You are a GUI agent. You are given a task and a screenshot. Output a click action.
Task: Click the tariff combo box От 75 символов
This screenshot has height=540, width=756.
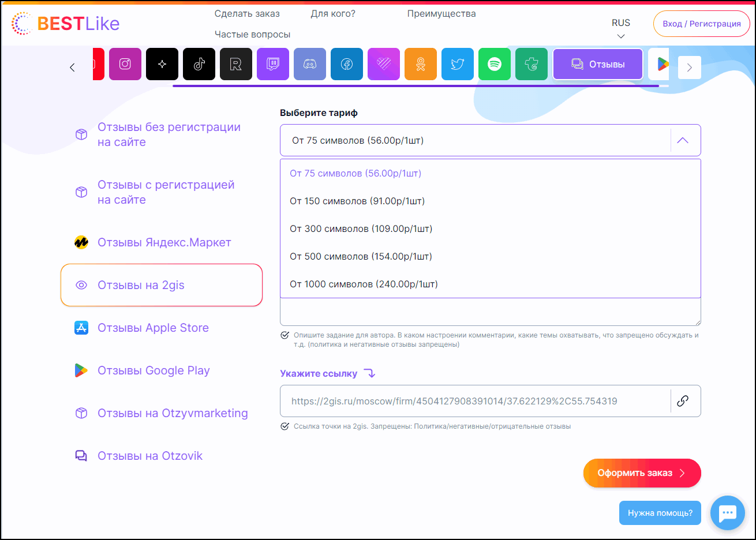coord(491,140)
